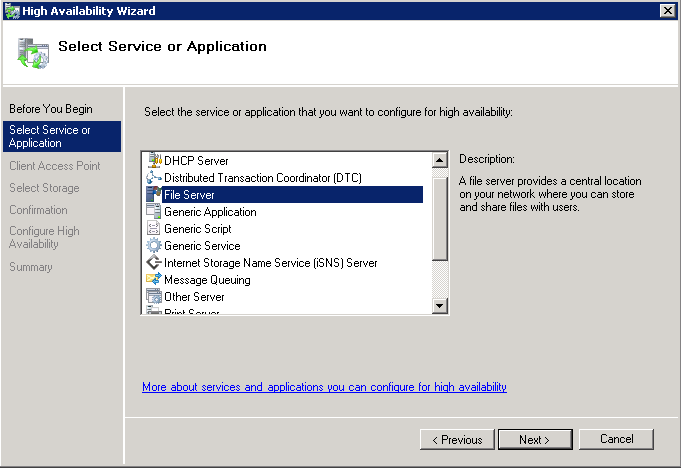The image size is (681, 468).
Task: Click the File Server icon
Action: 154,195
